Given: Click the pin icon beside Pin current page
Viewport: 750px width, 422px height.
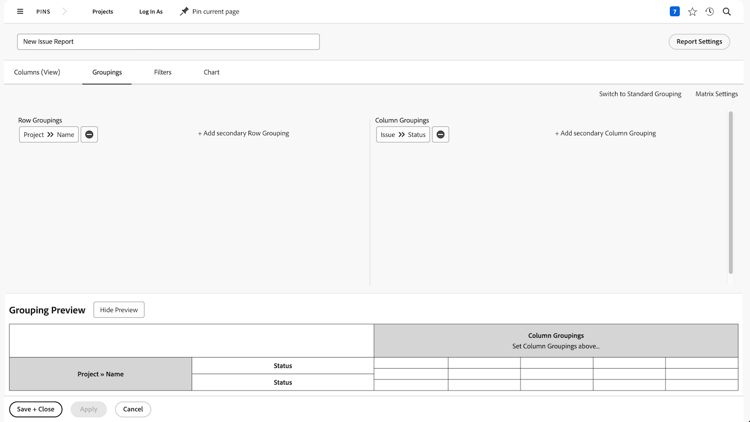Looking at the screenshot, I should coord(184,11).
